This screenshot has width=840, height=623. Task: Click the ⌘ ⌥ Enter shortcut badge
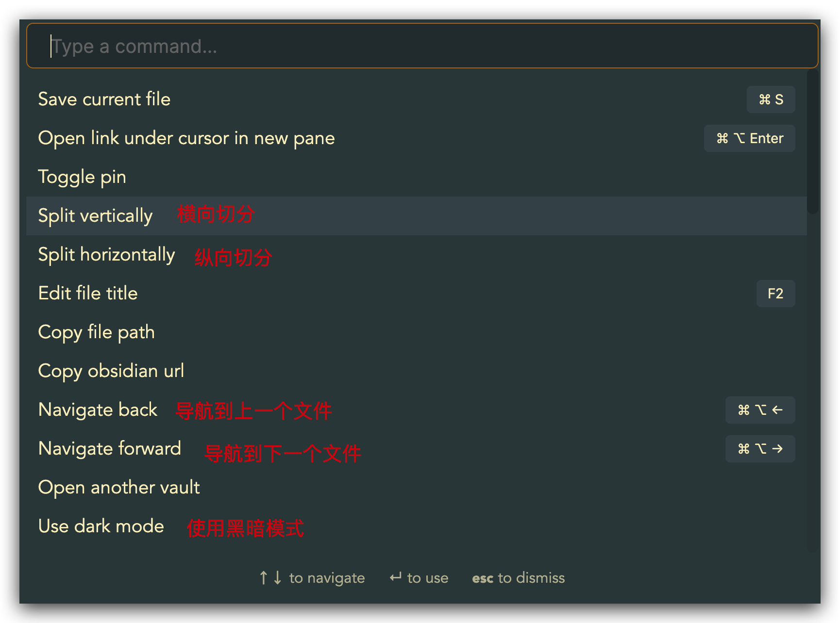pos(749,138)
